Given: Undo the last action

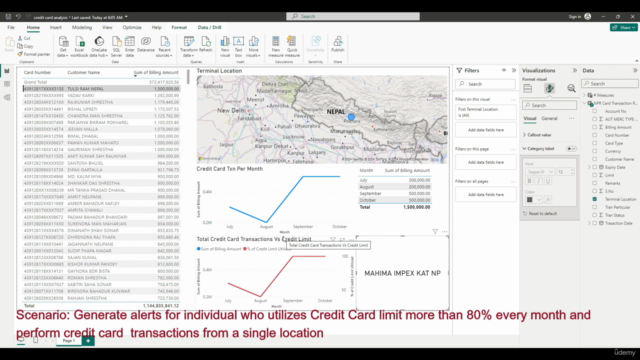Looking at the screenshot, I should pyautogui.click(x=18, y=17).
